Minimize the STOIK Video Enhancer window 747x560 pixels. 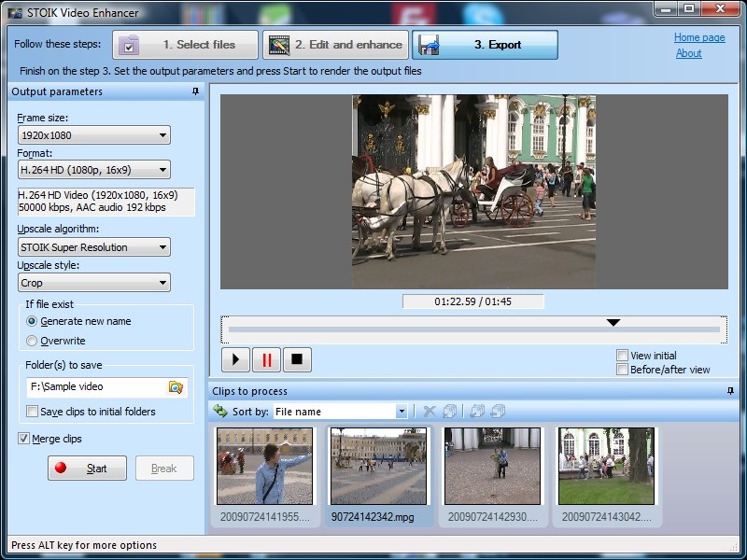click(666, 9)
